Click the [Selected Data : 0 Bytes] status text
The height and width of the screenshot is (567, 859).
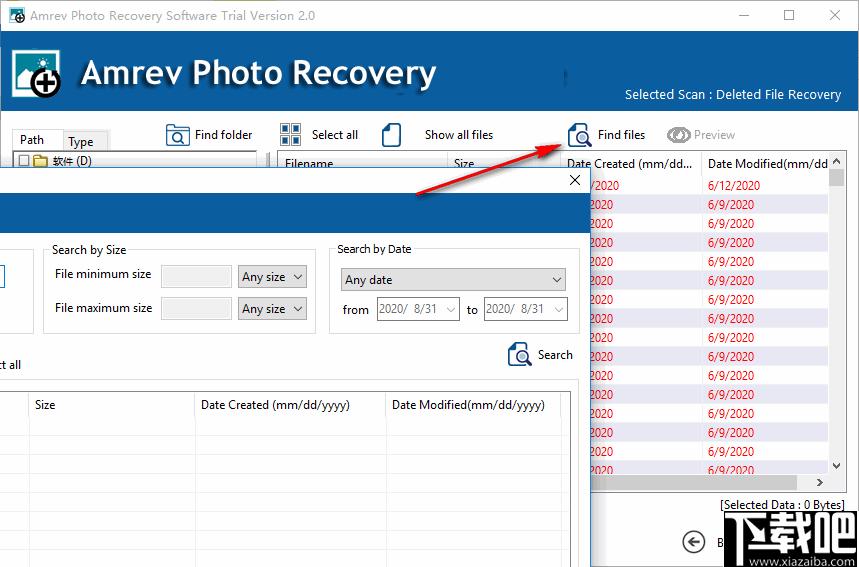click(782, 505)
